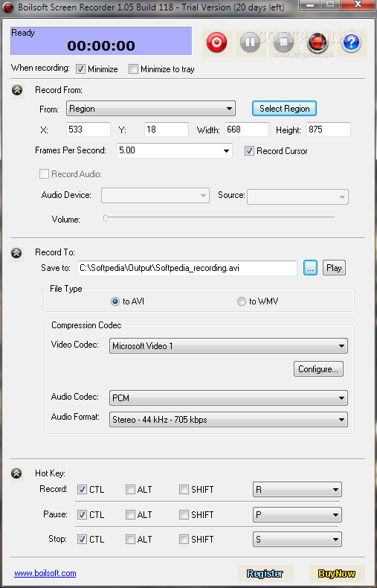
Task: Open the Audio Codec dropdown
Action: tap(228, 398)
